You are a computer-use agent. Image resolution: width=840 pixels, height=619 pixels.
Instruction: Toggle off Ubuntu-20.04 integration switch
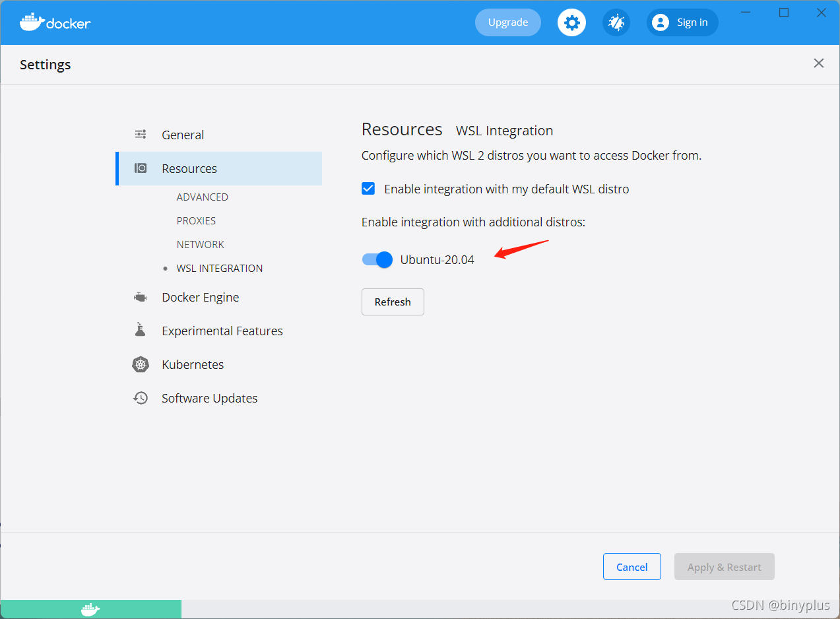[377, 259]
